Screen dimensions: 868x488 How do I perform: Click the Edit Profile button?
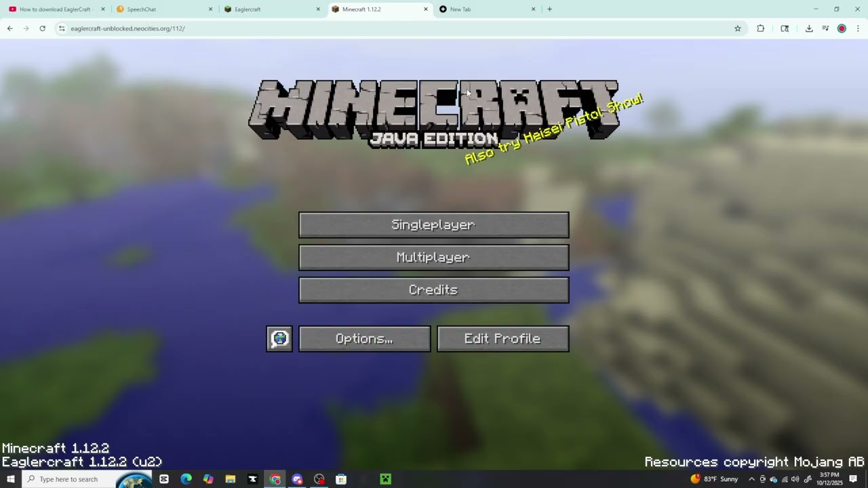coord(503,339)
